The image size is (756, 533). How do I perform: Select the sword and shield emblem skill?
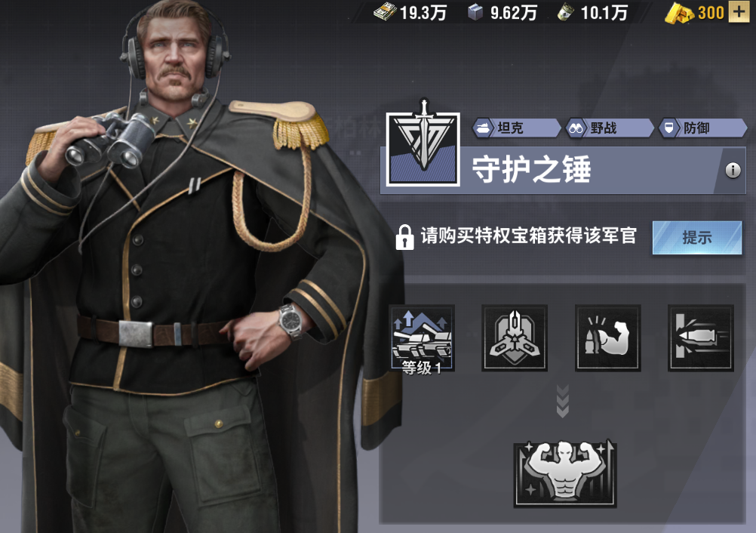515,337
